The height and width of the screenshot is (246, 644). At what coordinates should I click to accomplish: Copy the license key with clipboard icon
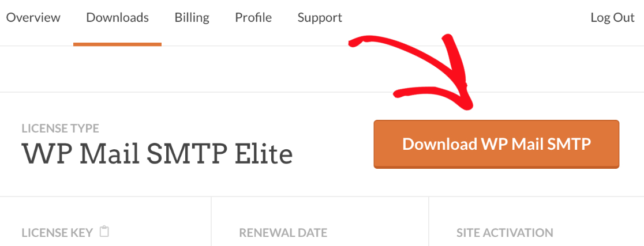[x=105, y=232]
